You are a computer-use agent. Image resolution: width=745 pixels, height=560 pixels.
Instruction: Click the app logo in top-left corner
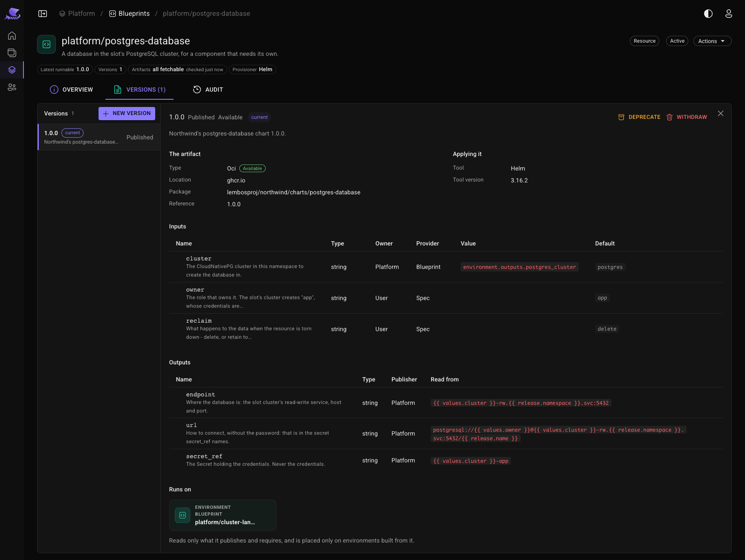coord(12,14)
